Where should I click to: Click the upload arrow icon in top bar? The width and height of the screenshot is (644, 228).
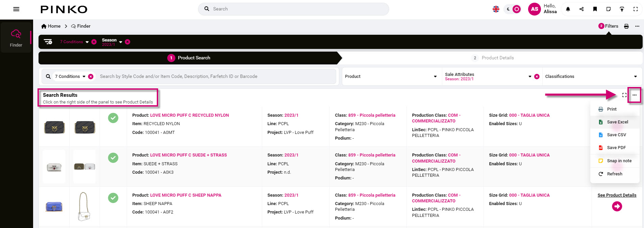622,9
